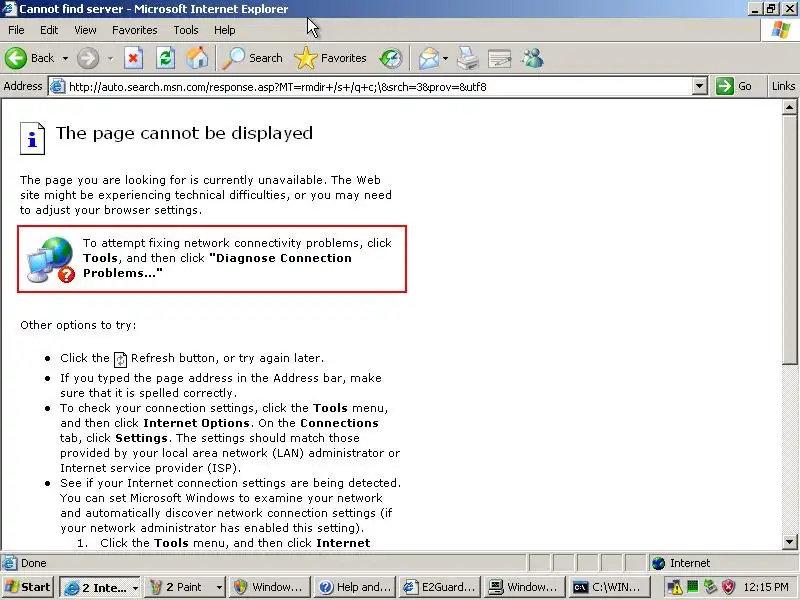The height and width of the screenshot is (600, 800).
Task: Click the bold "Connections" text
Action: tap(339, 423)
